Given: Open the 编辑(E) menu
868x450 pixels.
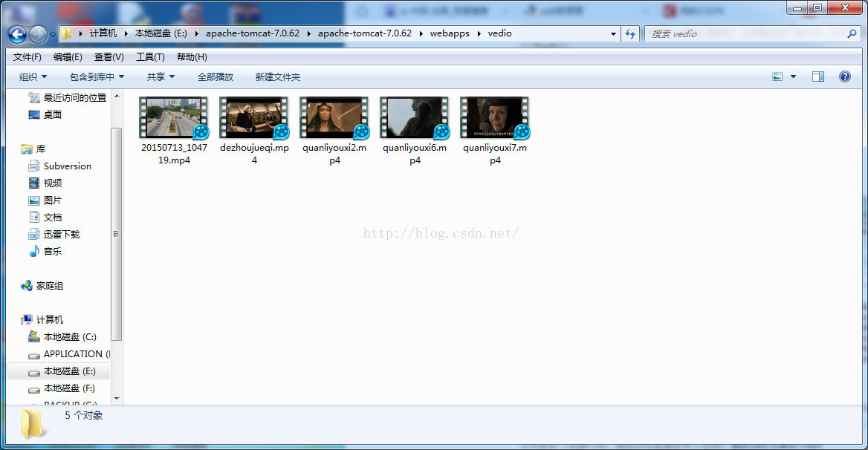Looking at the screenshot, I should (x=68, y=57).
